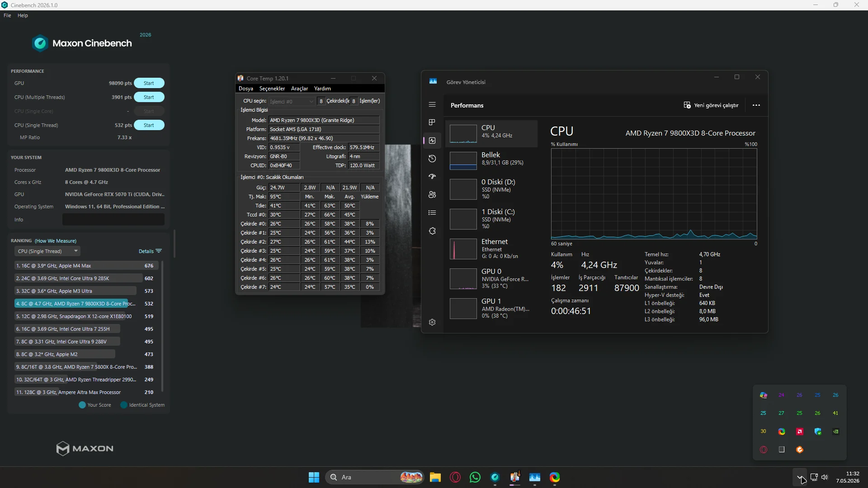
Task: Open Startup apps in Task Manager sidebar
Action: click(432, 177)
